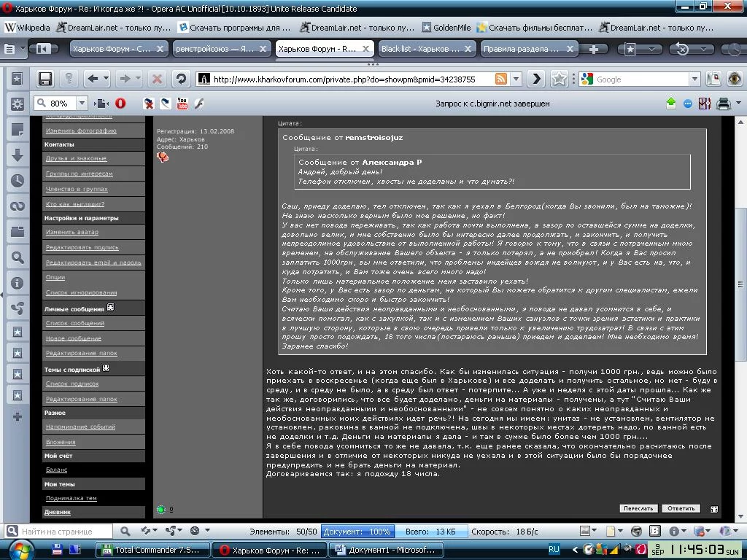Image resolution: width=747 pixels, height=560 pixels.
Task: Open Новое сообщение link
Action: click(74, 338)
